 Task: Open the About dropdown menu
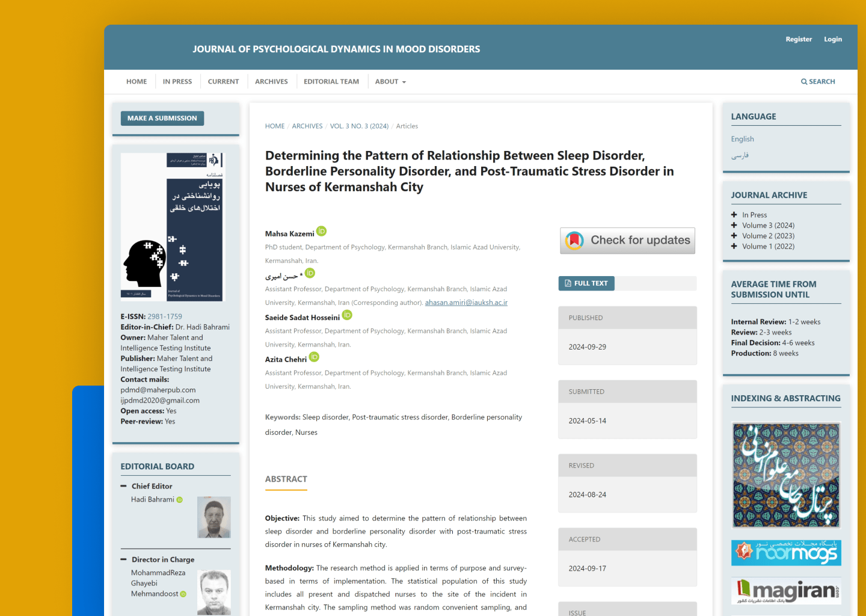pyautogui.click(x=391, y=82)
